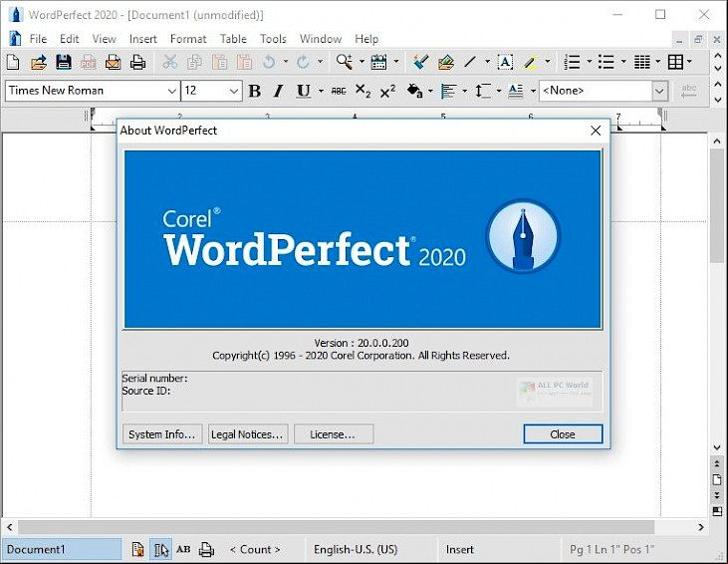Click the Draw line tool icon
The height and width of the screenshot is (564, 728).
click(470, 62)
